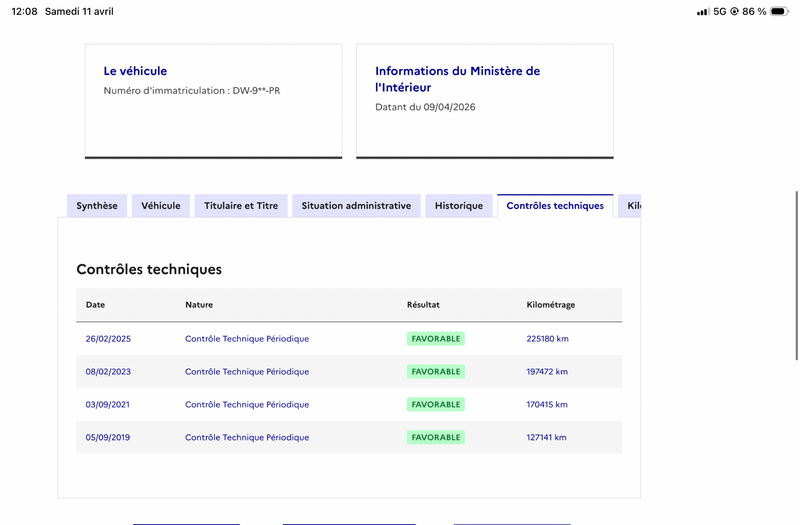Select the Contrôles techniques tab
Viewport: 800px width, 525px height.
pyautogui.click(x=555, y=206)
